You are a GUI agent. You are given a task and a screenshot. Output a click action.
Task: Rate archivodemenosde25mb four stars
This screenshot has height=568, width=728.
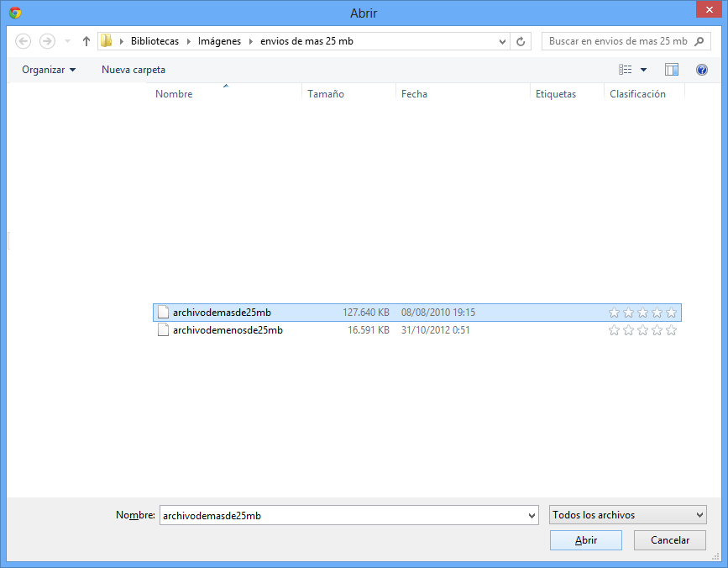click(657, 330)
